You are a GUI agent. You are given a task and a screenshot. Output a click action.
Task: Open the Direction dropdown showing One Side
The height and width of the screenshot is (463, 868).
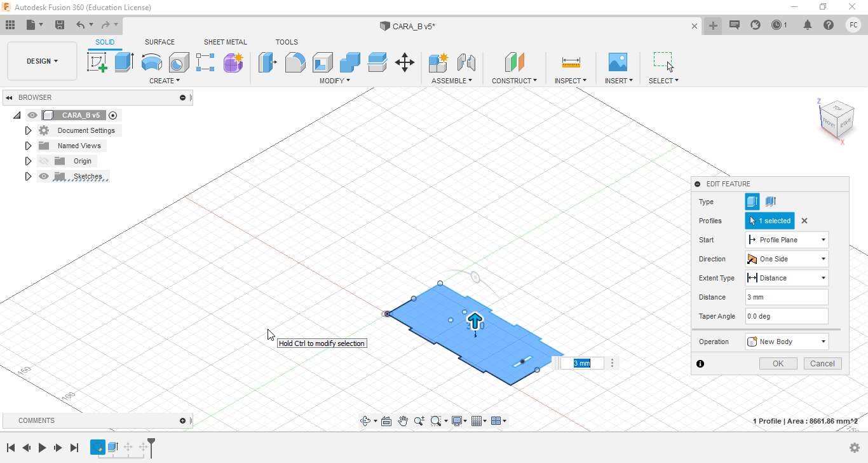[x=787, y=259]
